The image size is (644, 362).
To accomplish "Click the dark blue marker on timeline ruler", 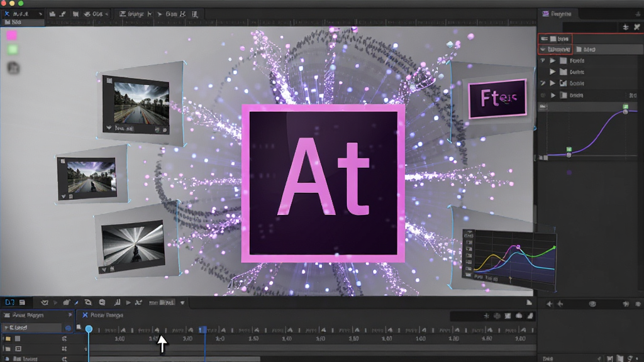I will coord(203,329).
